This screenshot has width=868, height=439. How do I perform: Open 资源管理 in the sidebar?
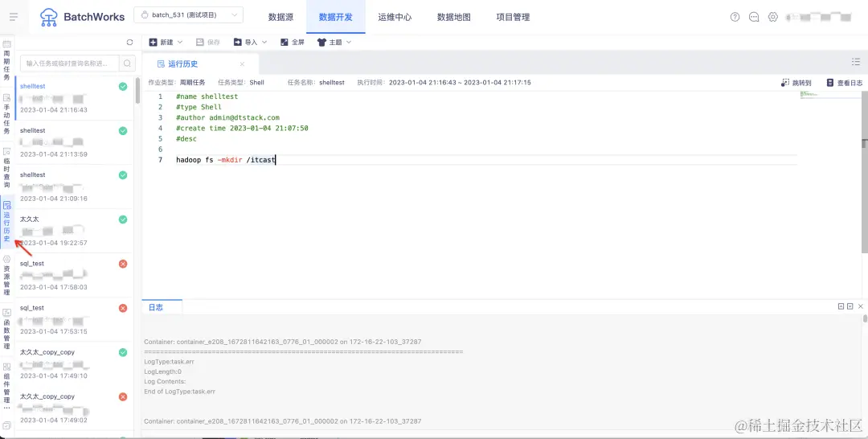[6, 276]
